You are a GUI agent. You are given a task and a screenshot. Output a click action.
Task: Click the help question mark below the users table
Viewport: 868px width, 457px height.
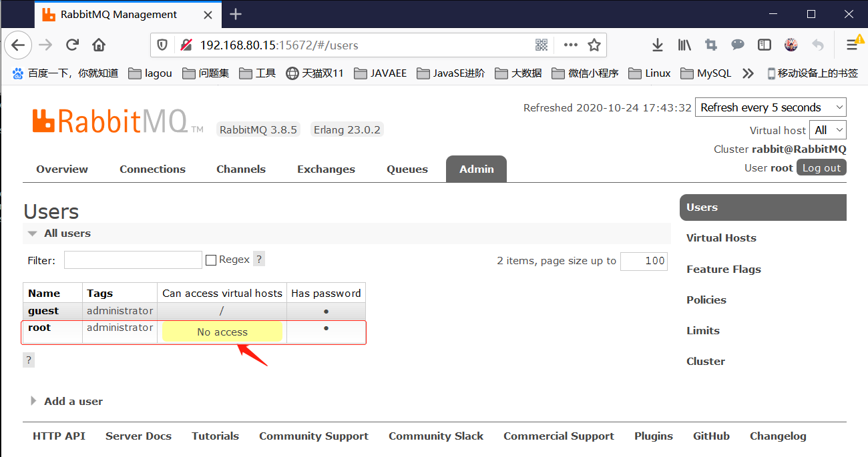point(28,360)
